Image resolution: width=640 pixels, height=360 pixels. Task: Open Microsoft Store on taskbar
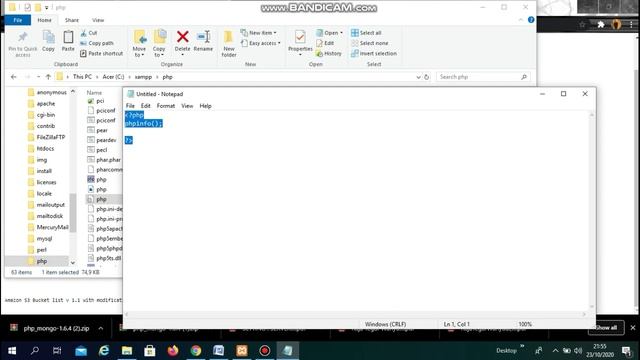click(150, 351)
